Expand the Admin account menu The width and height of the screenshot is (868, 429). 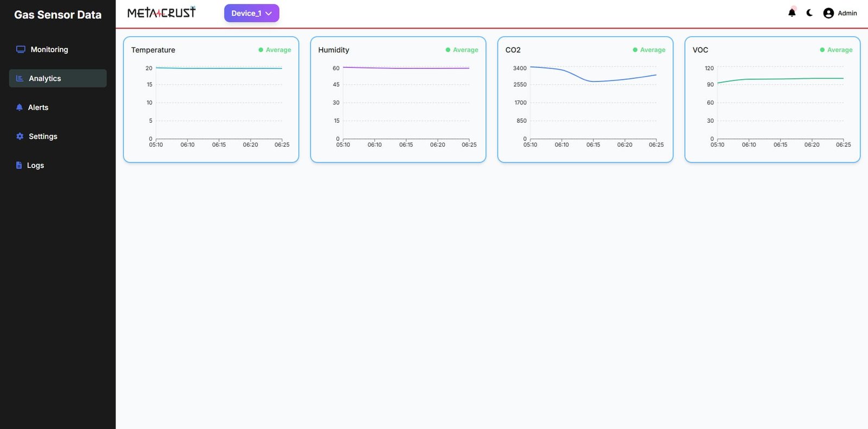click(x=847, y=13)
